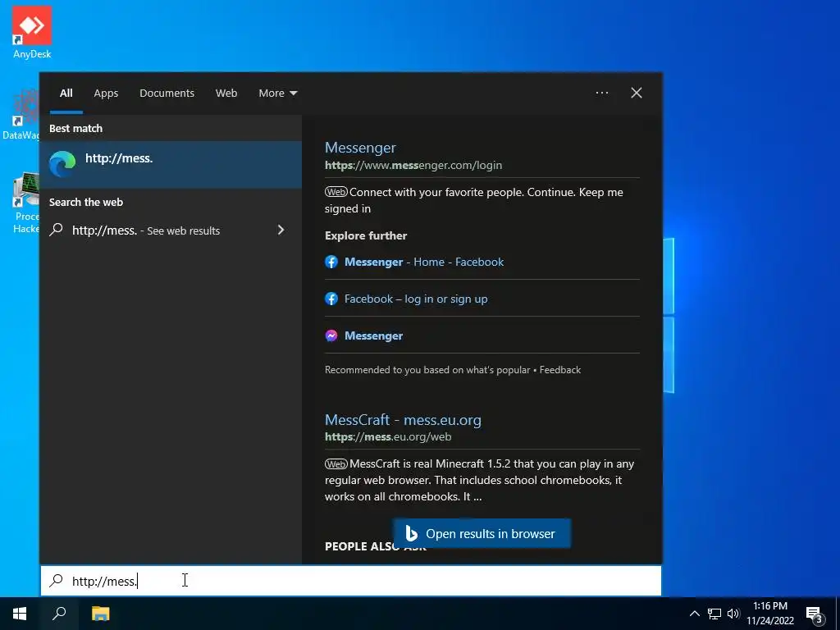
Task: Click Open results in browser button
Action: click(x=482, y=533)
